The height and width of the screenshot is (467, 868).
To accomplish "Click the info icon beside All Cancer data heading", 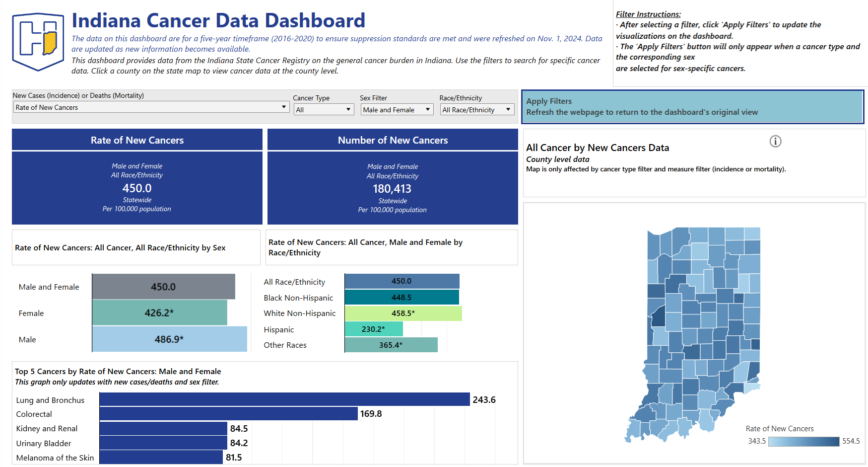I will tap(776, 142).
